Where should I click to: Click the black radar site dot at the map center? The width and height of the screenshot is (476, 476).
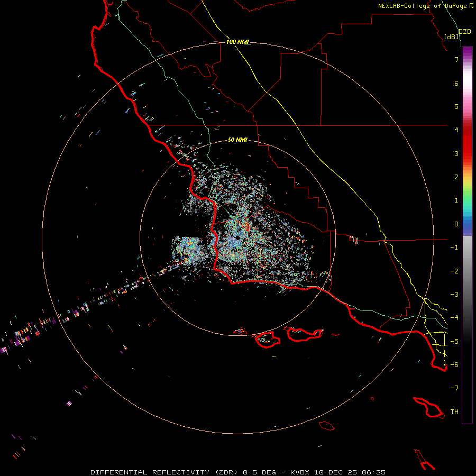coord(237,237)
